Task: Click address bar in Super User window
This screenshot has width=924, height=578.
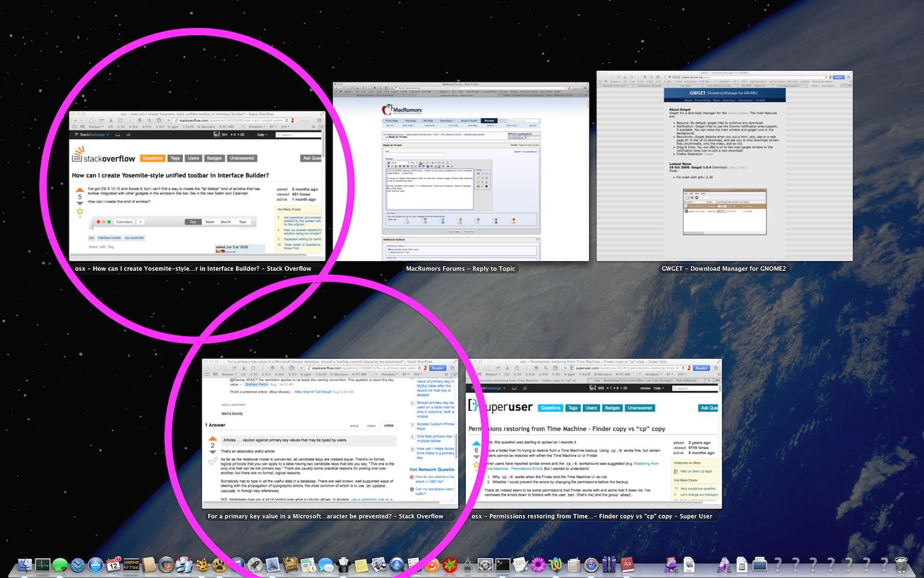Action: tap(631, 368)
